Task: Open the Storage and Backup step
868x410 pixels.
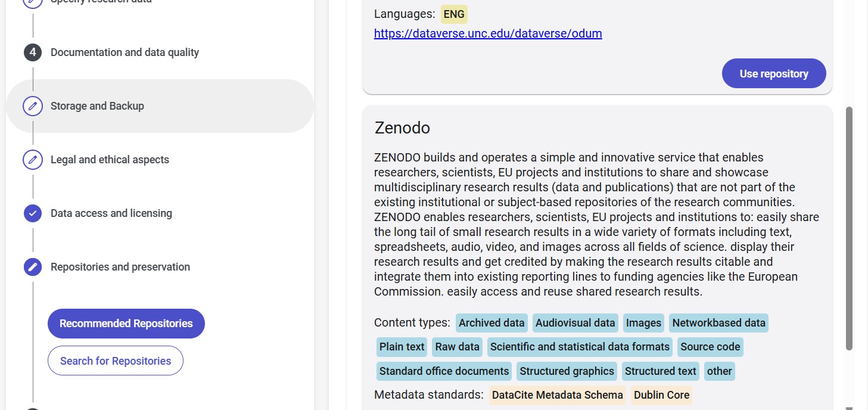Action: click(x=160, y=106)
